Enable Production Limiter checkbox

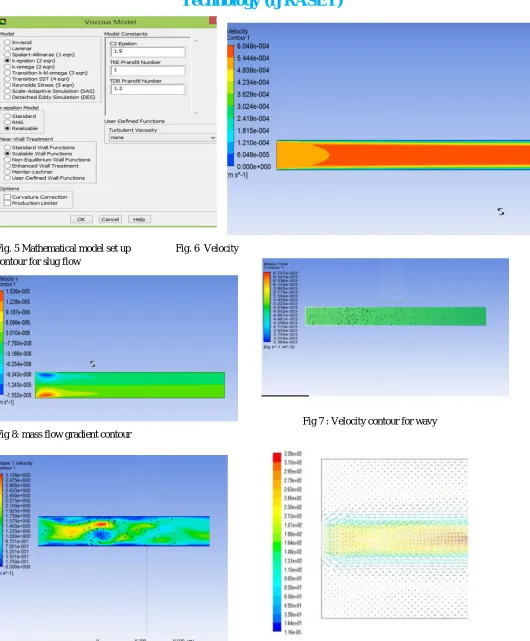(x=7, y=203)
